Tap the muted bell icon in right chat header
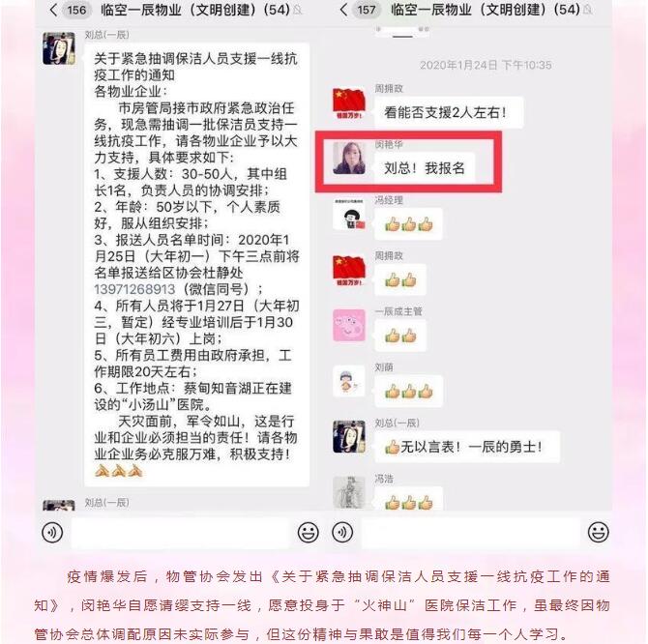This screenshot has height=644, width=648. point(588,10)
